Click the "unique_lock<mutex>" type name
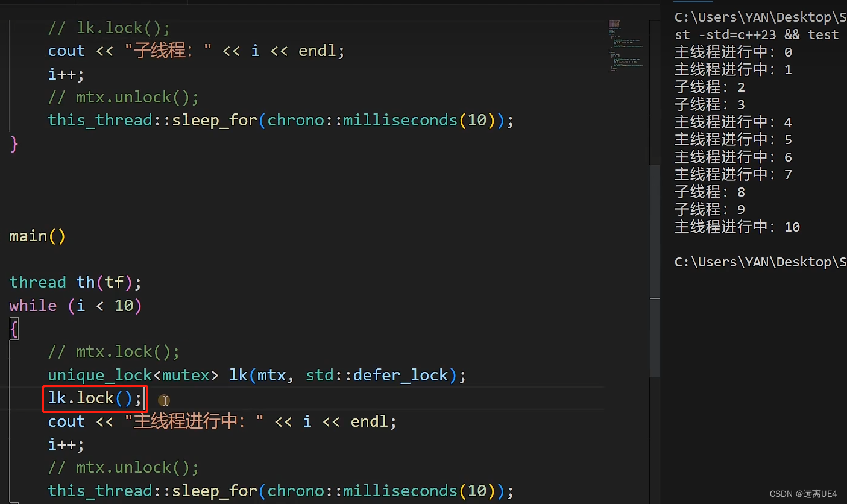The width and height of the screenshot is (847, 504). [x=133, y=375]
